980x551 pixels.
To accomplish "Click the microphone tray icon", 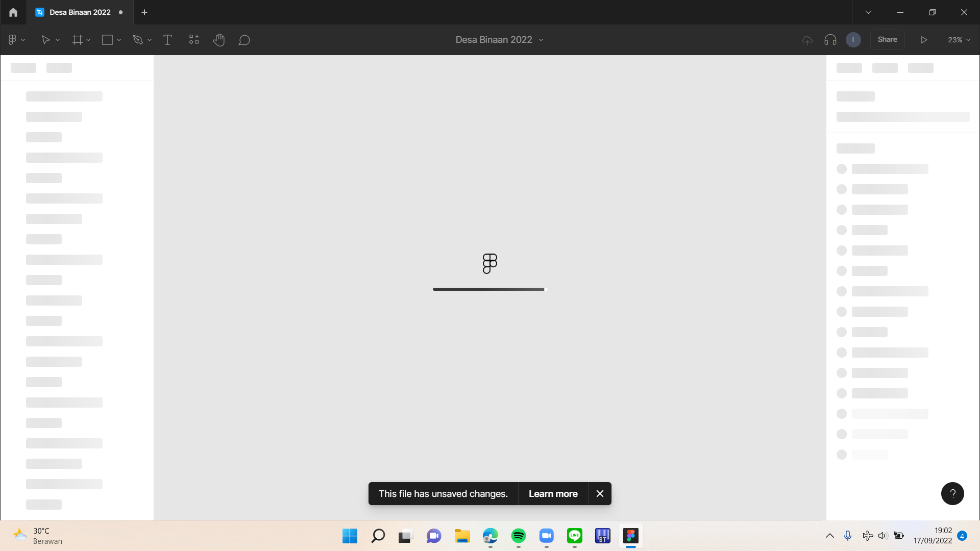I will click(848, 536).
